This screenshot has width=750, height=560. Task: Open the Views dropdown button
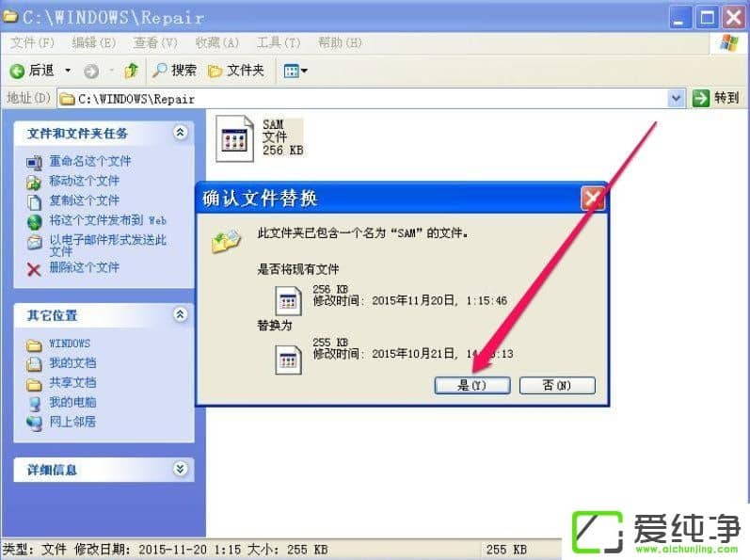click(295, 71)
